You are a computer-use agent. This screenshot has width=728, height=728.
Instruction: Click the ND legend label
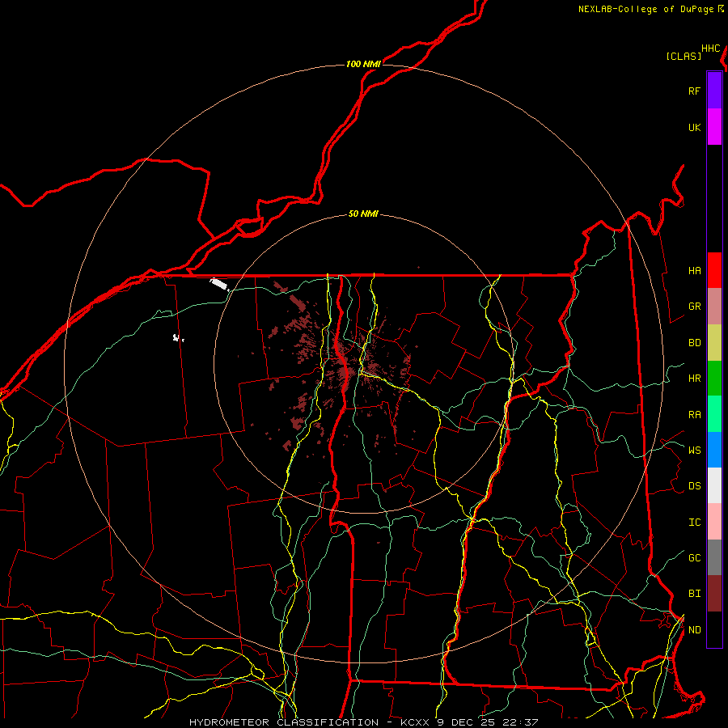coord(694,630)
